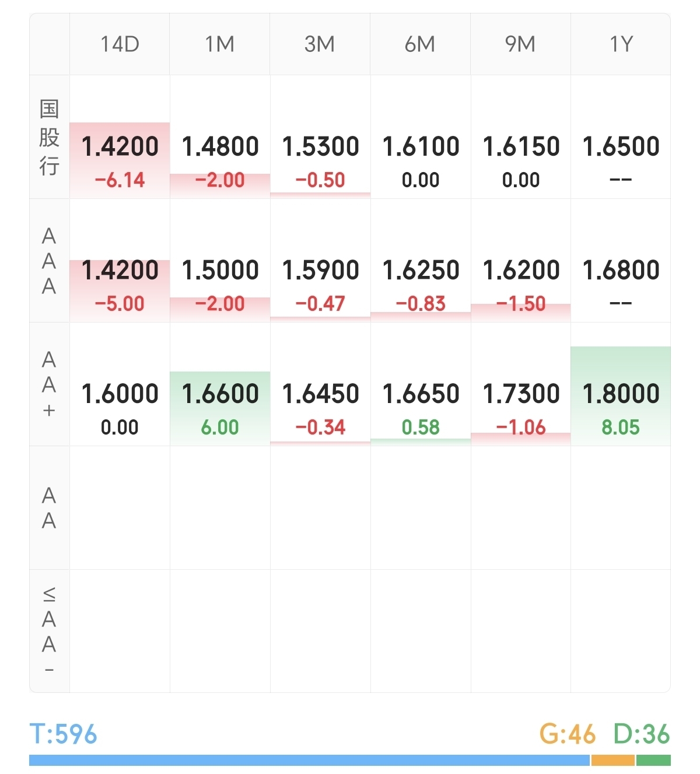
Task: Click the AA rating row label
Action: (49, 508)
